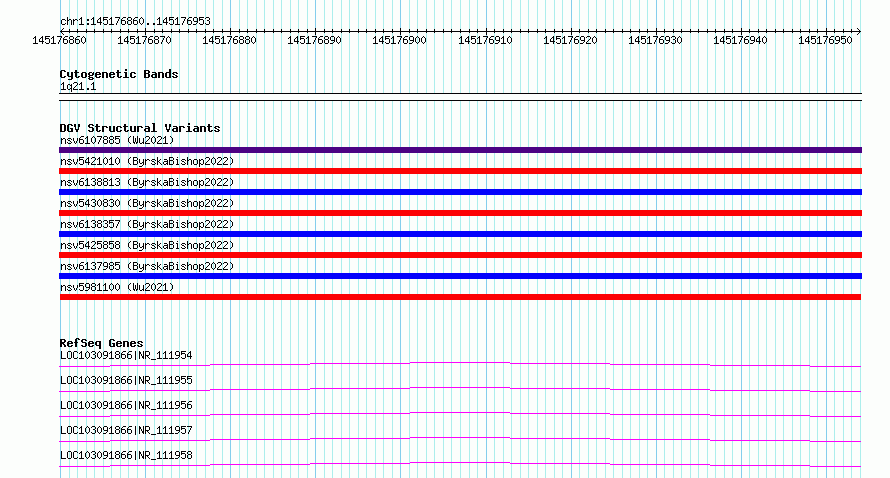Click the dark purple nsv6107885 variant bar

click(460, 150)
